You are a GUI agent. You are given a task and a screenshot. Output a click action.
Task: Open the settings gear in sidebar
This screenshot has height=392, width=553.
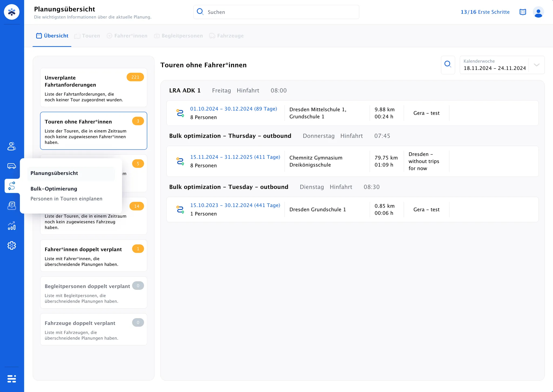pyautogui.click(x=12, y=245)
